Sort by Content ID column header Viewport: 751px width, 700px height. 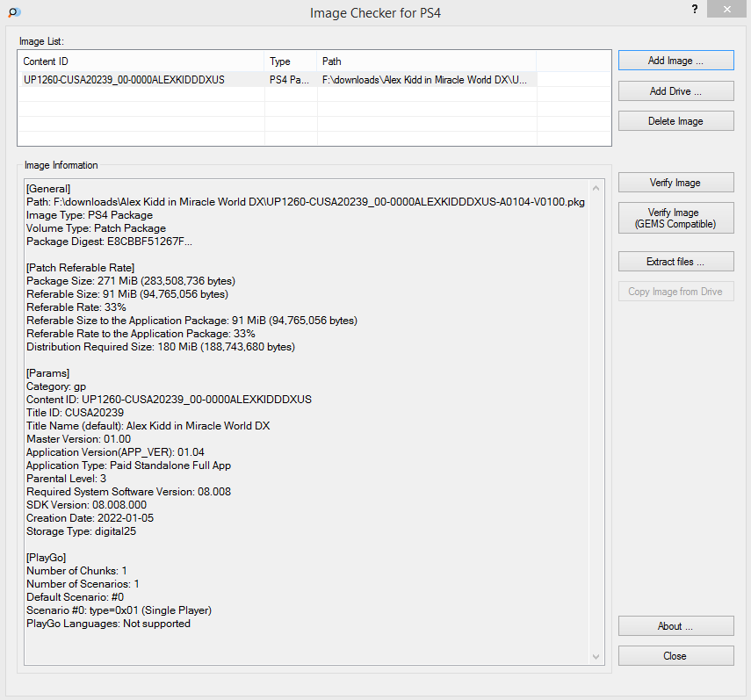[x=141, y=61]
